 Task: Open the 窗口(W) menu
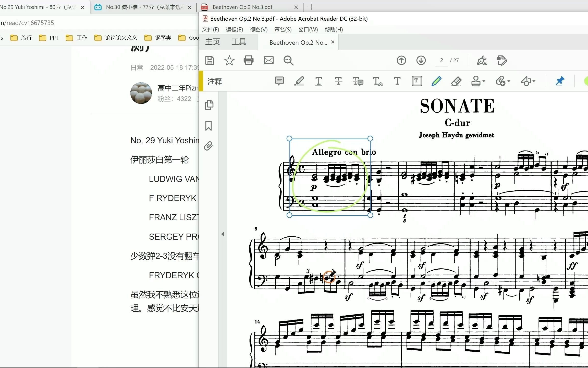(x=308, y=29)
